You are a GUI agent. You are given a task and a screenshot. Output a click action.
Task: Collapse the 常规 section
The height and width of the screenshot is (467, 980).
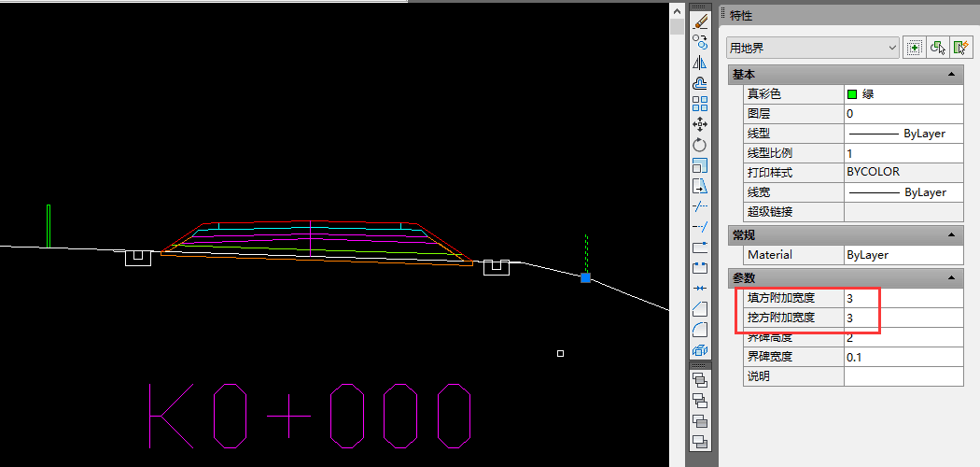point(951,235)
